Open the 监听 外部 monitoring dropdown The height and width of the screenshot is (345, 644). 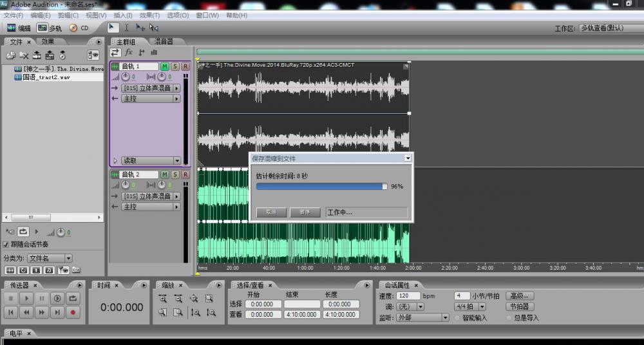point(423,317)
